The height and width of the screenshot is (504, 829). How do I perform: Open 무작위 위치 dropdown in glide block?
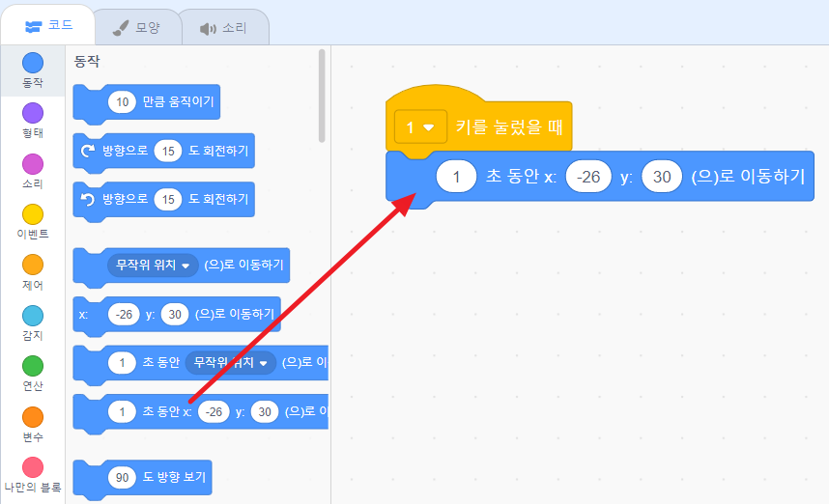(x=231, y=363)
